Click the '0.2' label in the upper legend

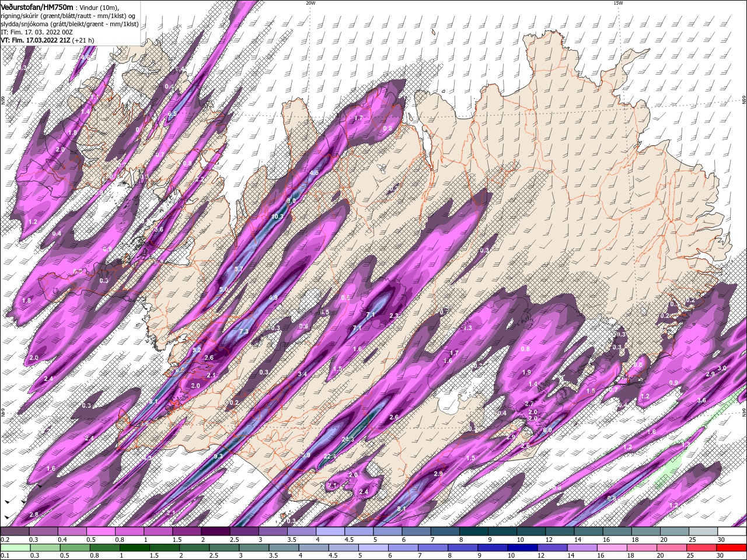click(5, 540)
